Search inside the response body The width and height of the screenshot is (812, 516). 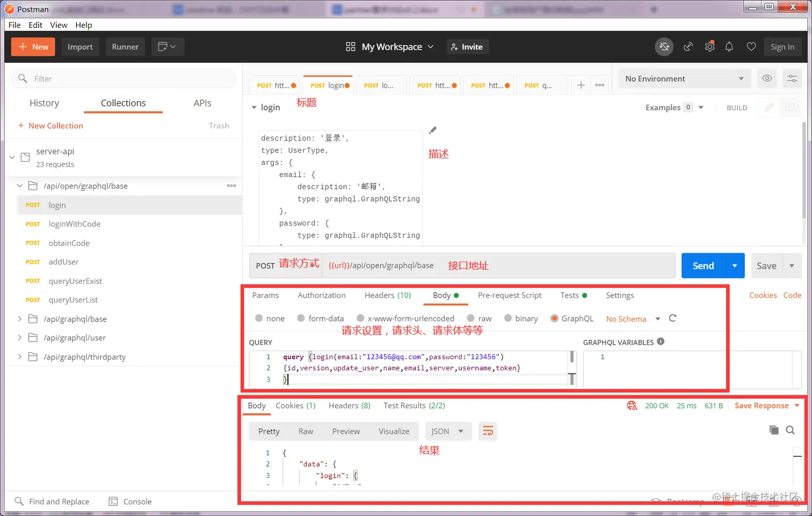point(791,430)
